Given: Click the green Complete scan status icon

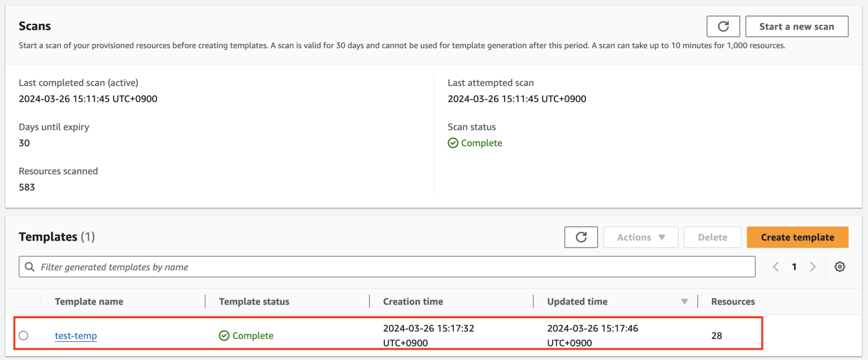Looking at the screenshot, I should pyautogui.click(x=453, y=142).
